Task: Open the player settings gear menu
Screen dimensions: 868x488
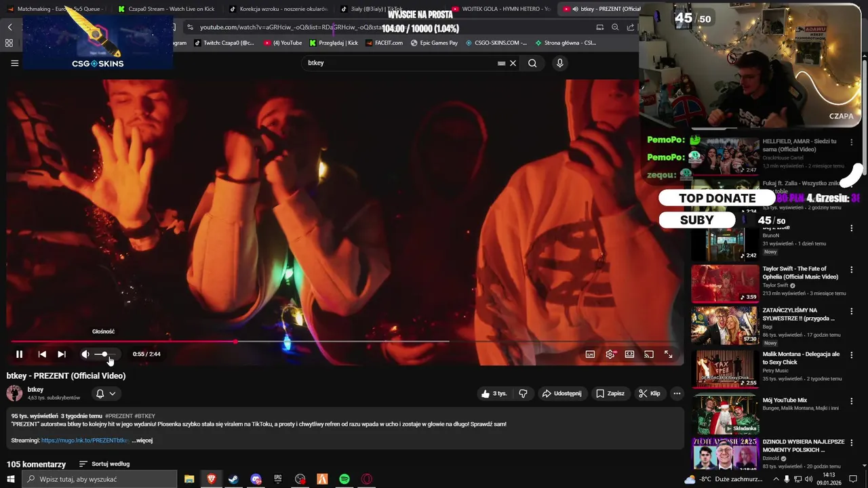Action: tap(610, 354)
